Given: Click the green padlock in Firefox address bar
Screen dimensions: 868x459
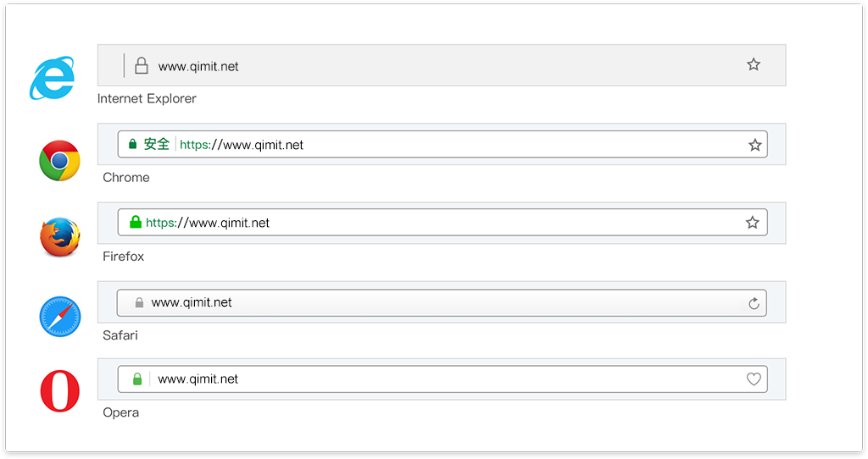Looking at the screenshot, I should pyautogui.click(x=136, y=223).
